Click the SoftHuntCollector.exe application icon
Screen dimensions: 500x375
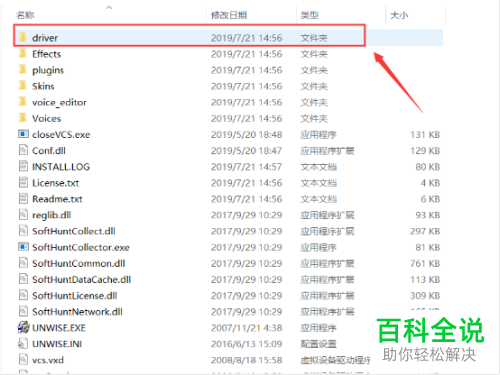pyautogui.click(x=23, y=247)
